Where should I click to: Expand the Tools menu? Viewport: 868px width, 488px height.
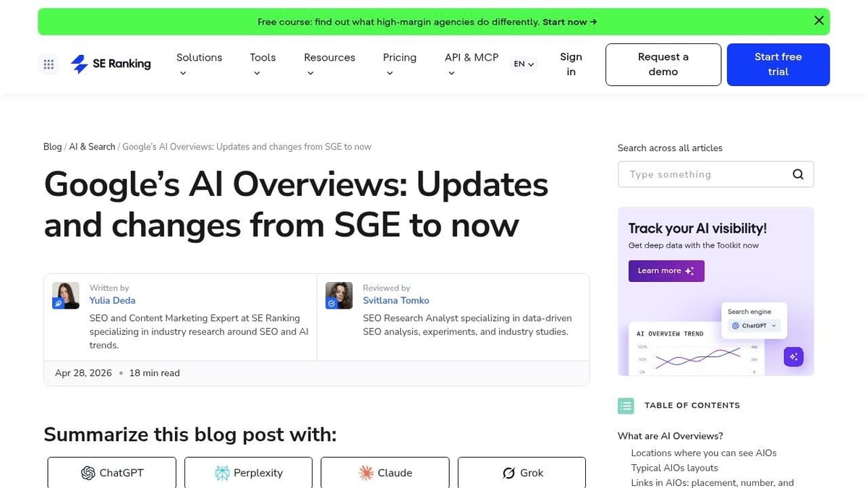tap(263, 64)
